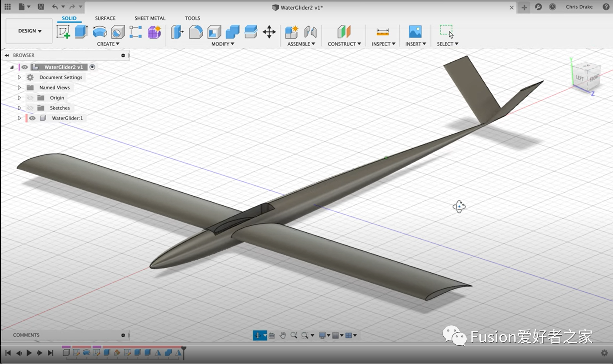Click the Save disk icon
The width and height of the screenshot is (613, 364).
pos(40,7)
